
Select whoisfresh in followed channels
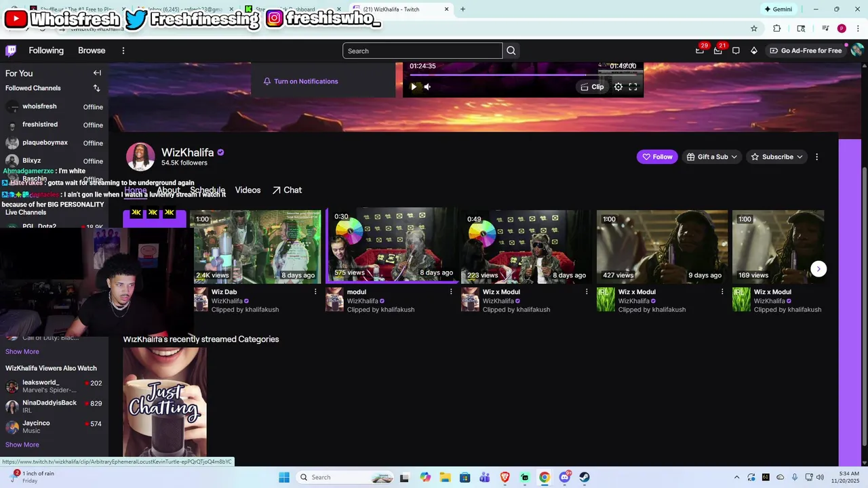54,106
